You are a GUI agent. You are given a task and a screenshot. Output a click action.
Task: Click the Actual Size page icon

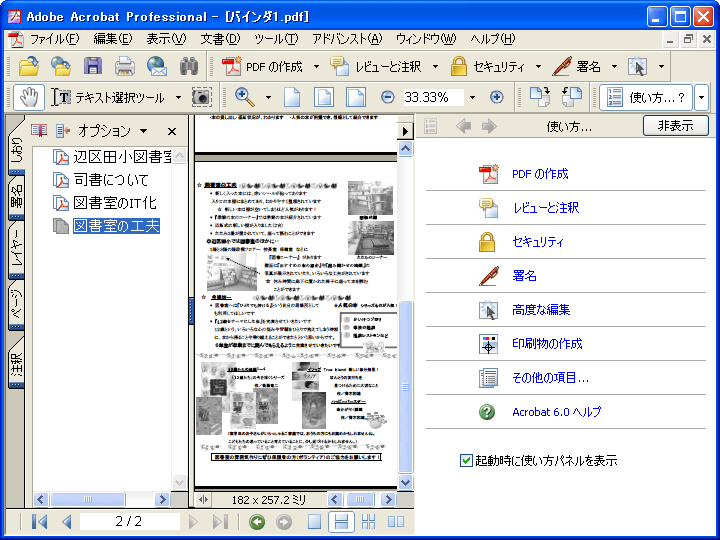(292, 97)
